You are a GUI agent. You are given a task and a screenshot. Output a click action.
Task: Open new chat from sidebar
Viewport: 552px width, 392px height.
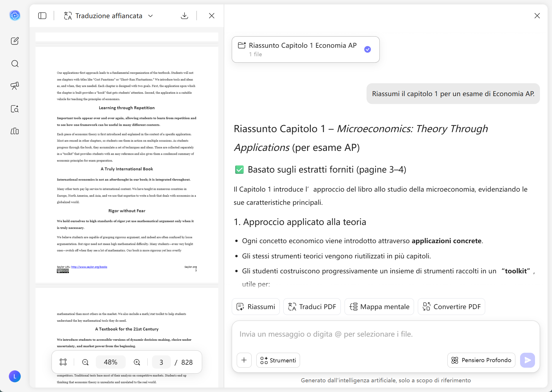15,41
